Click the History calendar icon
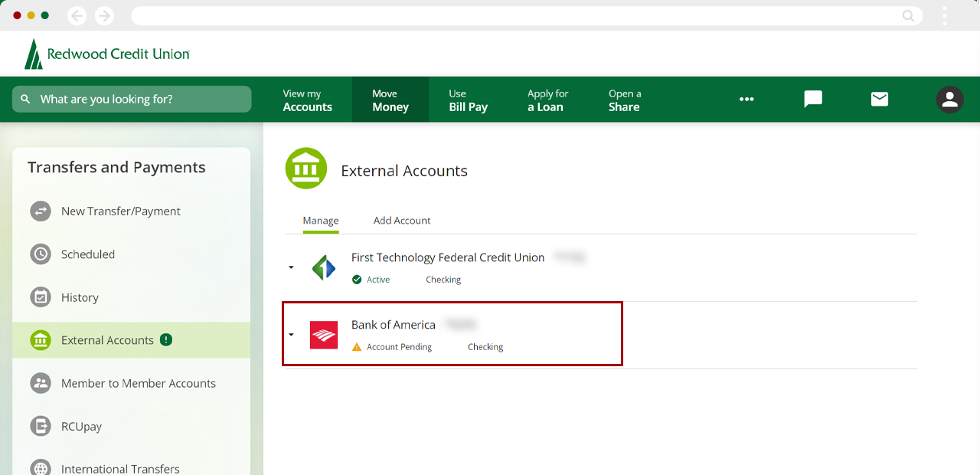 41,297
